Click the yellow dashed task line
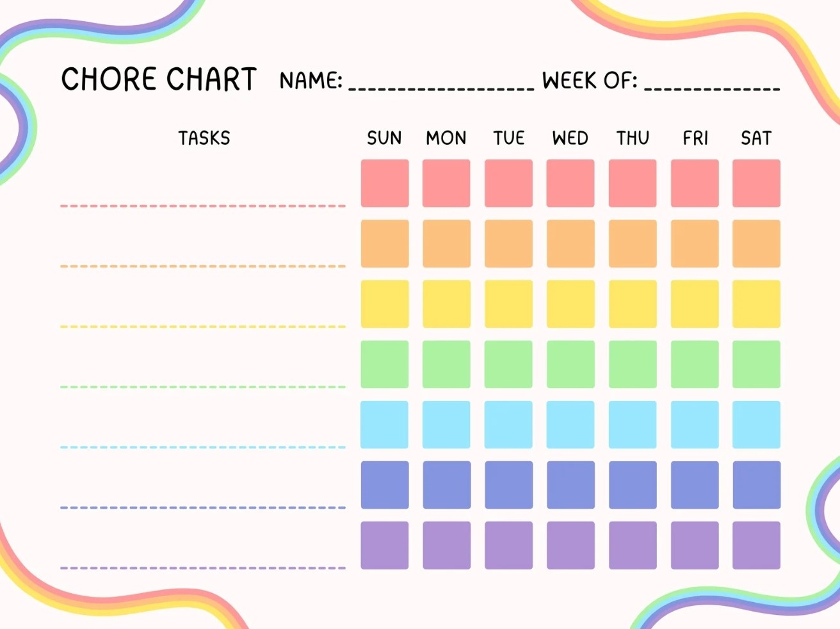This screenshot has height=629, width=840. point(203,327)
